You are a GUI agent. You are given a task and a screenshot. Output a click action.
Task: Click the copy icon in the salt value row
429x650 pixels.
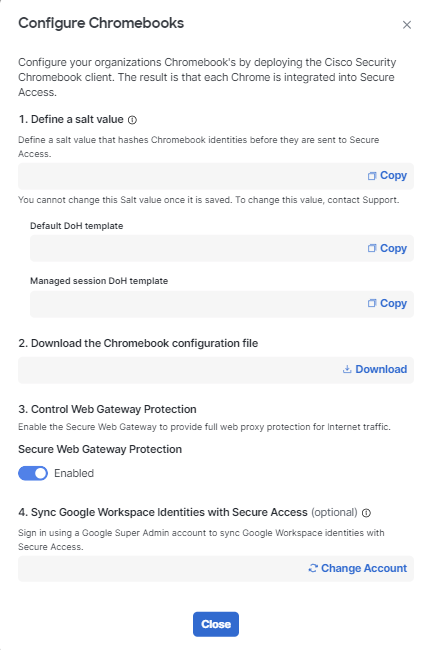pos(372,176)
